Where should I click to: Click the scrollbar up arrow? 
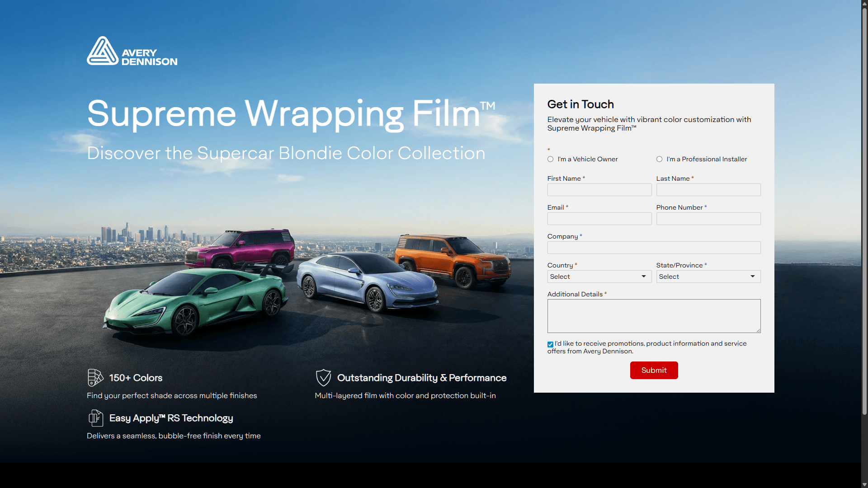(x=864, y=3)
